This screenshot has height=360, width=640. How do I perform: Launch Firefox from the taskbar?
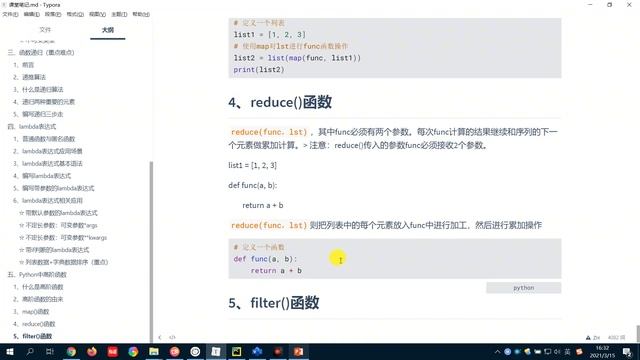point(92,351)
